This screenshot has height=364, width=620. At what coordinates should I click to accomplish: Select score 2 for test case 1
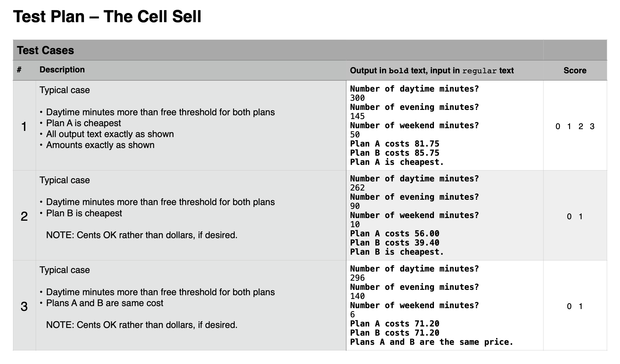581,126
